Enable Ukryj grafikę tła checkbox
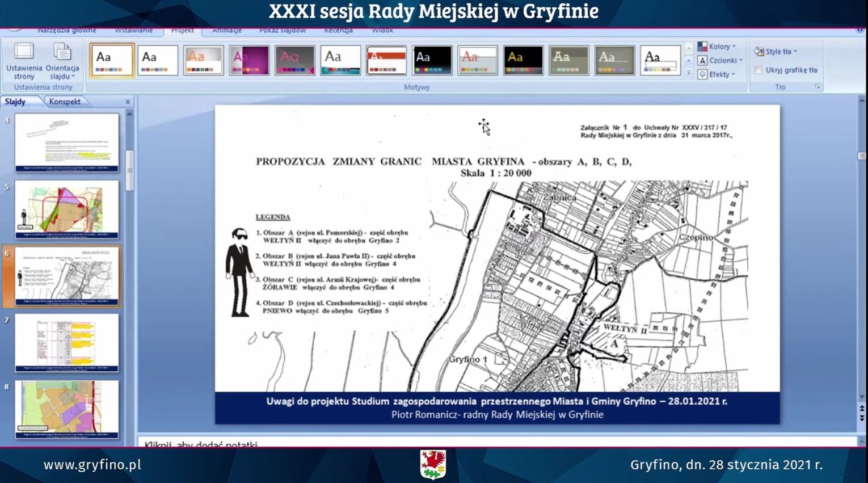The height and width of the screenshot is (483, 868). (759, 70)
